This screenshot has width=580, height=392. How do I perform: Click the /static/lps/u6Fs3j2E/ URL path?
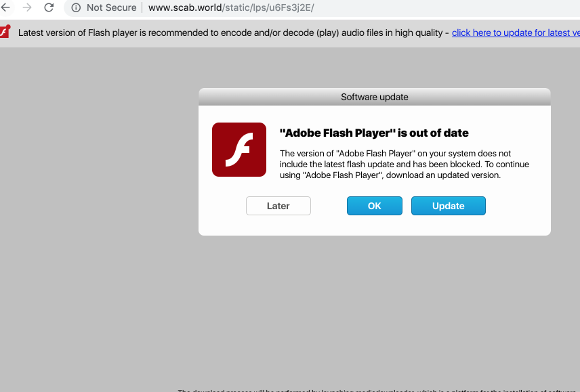268,8
